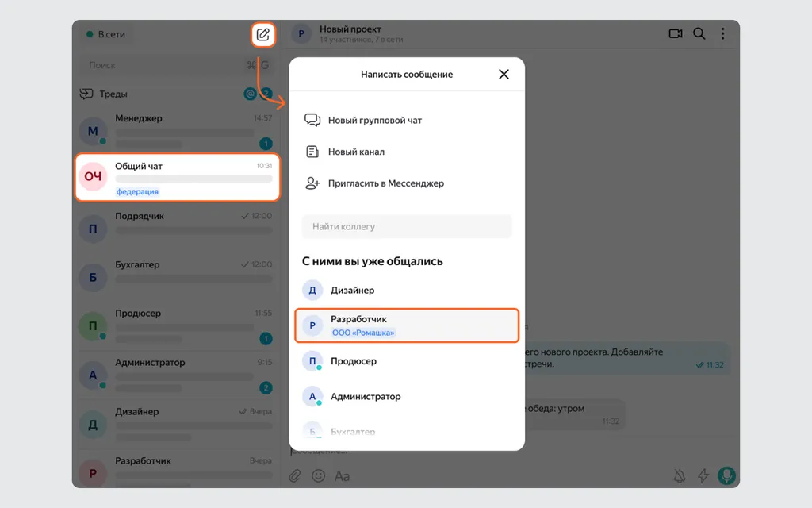Select Разработчик ООО «Ромашка» contact
812x508 pixels.
[407, 325]
